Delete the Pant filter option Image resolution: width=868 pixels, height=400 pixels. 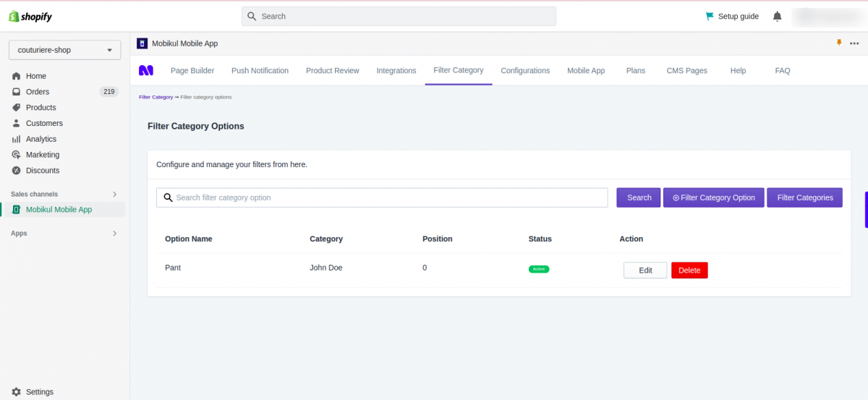click(x=689, y=271)
